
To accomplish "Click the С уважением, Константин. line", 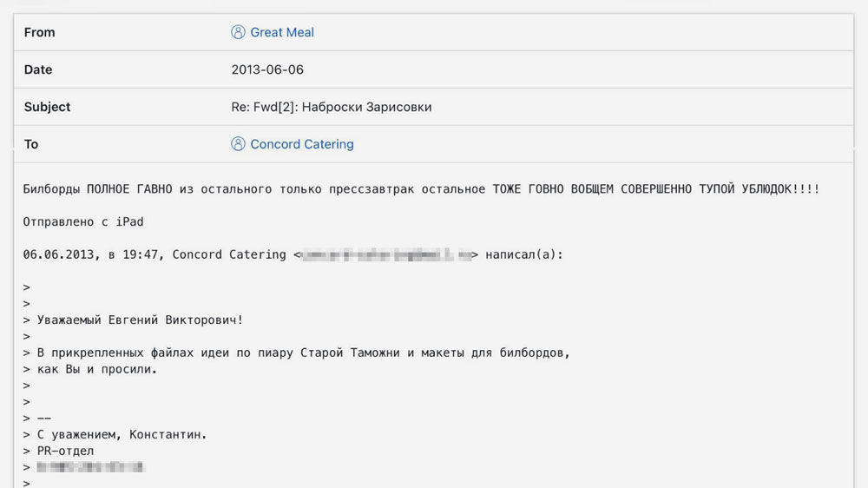I will tap(122, 434).
